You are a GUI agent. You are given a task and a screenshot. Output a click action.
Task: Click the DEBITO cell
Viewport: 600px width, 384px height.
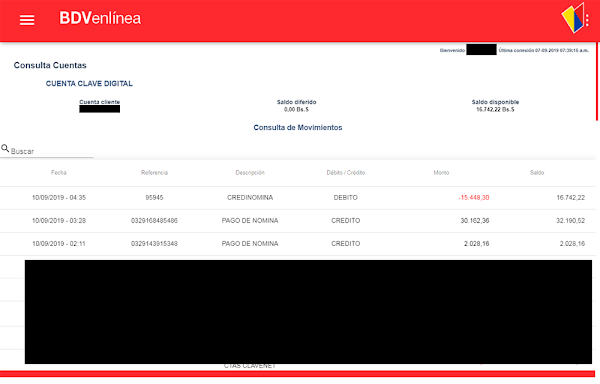pyautogui.click(x=346, y=198)
